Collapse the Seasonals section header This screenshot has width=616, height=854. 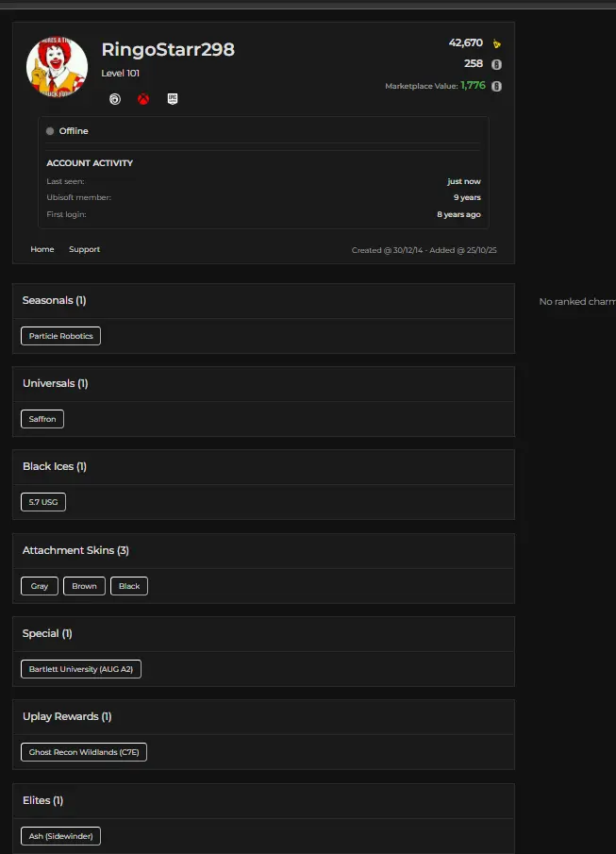click(263, 301)
